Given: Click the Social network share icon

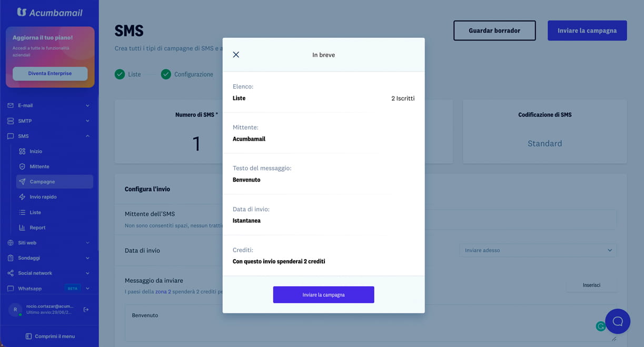Looking at the screenshot, I should [x=11, y=273].
